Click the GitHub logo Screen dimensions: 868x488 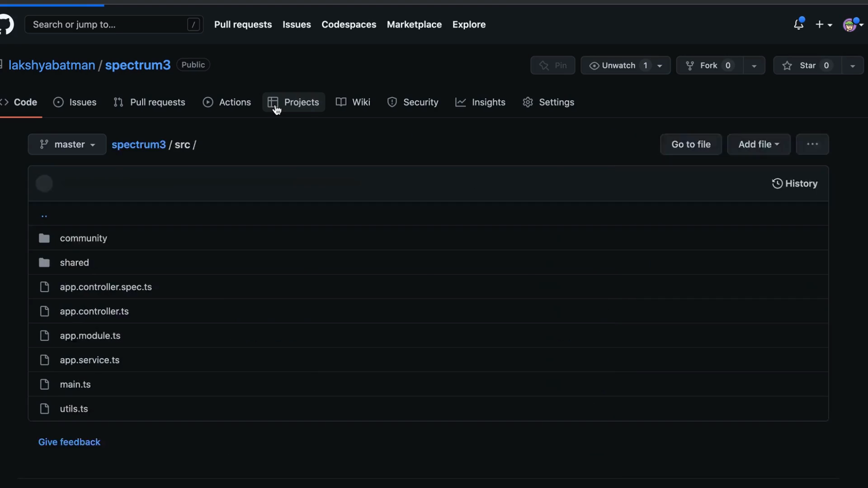[x=6, y=24]
